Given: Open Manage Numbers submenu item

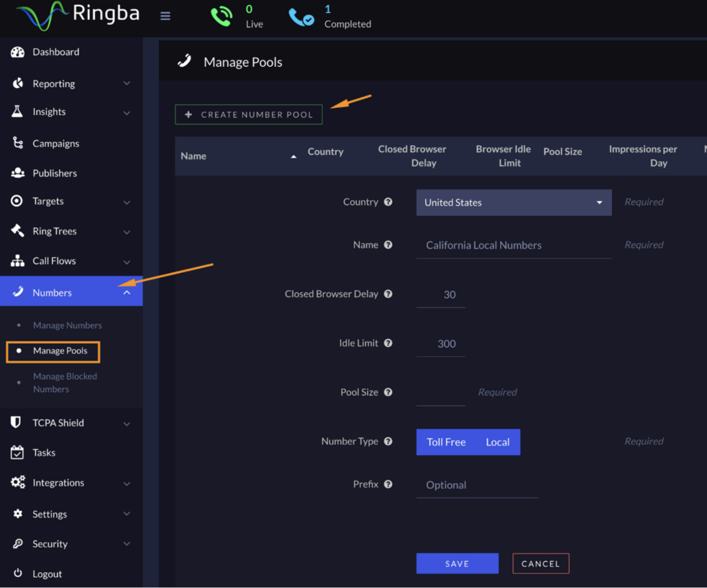Looking at the screenshot, I should [67, 325].
